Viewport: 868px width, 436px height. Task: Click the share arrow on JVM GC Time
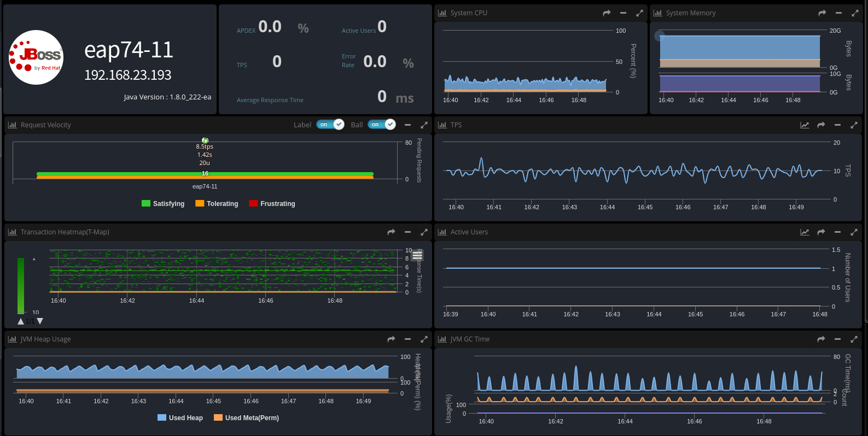click(x=821, y=339)
